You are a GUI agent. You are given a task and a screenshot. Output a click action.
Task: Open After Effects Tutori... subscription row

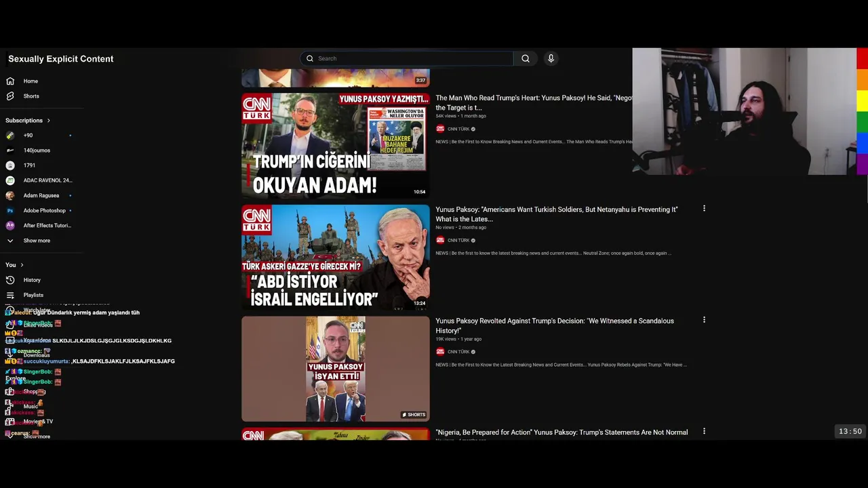pyautogui.click(x=41, y=226)
